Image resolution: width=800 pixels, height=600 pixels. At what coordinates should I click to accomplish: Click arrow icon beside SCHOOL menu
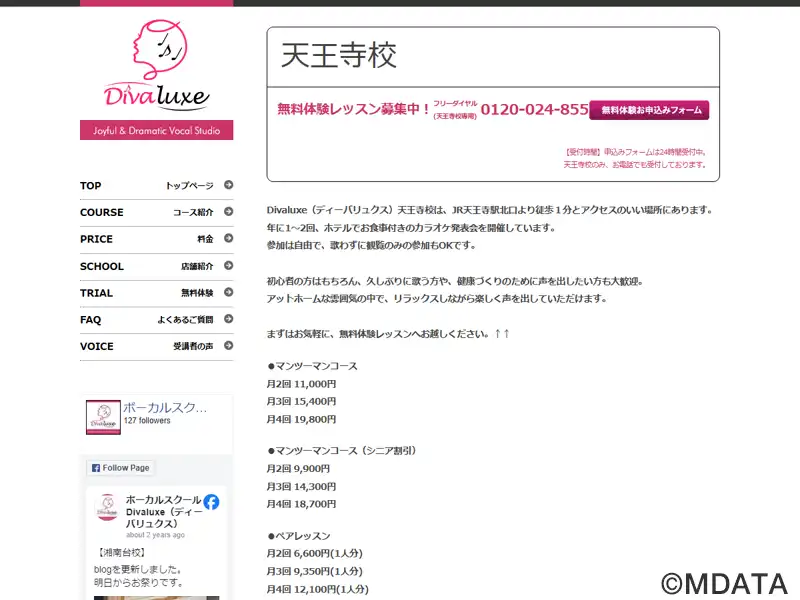point(229,265)
